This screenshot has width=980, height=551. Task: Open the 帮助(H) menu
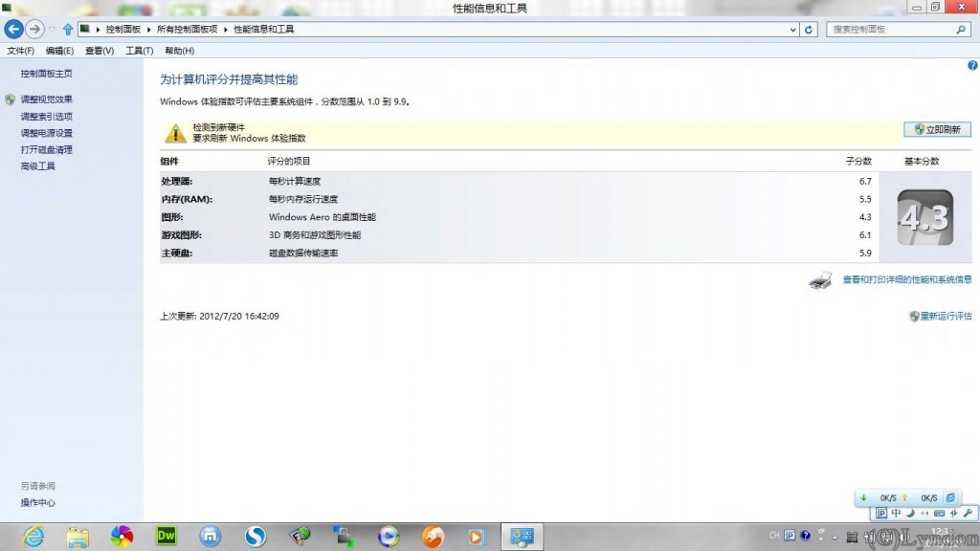click(x=179, y=51)
